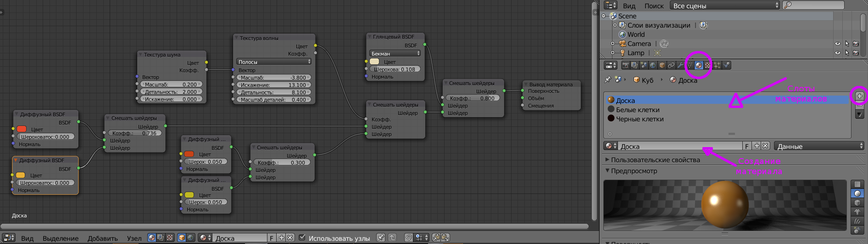Open the Object Data triangle tab
Viewport: 868px width, 244px height.
690,65
